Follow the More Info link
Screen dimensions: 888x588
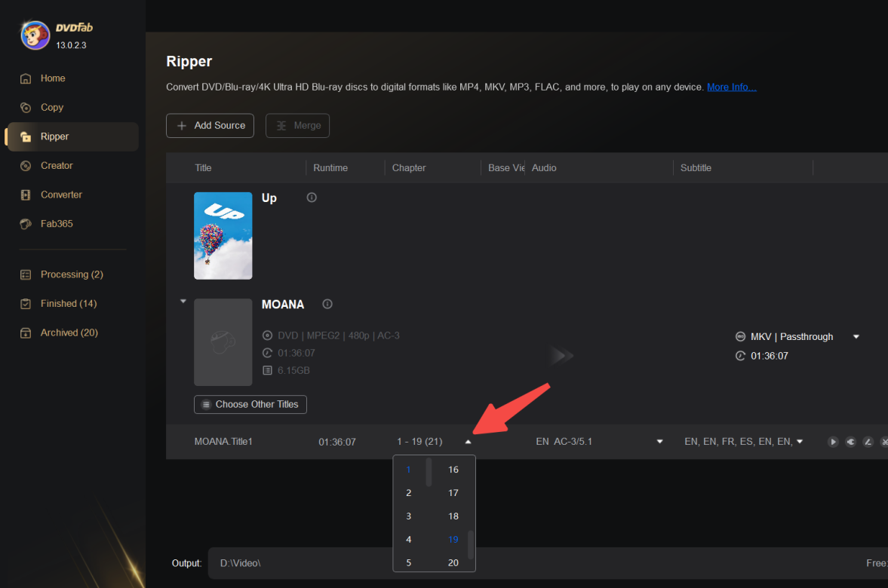pos(731,87)
